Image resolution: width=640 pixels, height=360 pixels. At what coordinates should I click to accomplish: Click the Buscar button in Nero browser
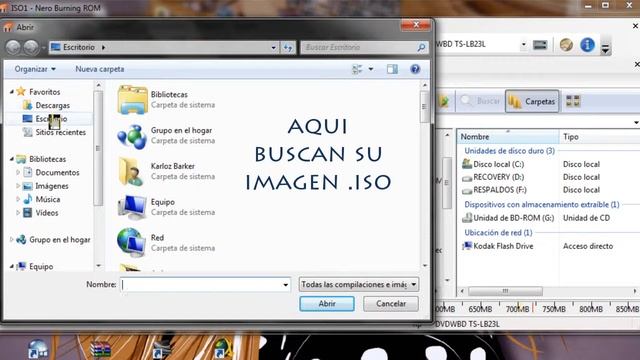pyautogui.click(x=480, y=101)
